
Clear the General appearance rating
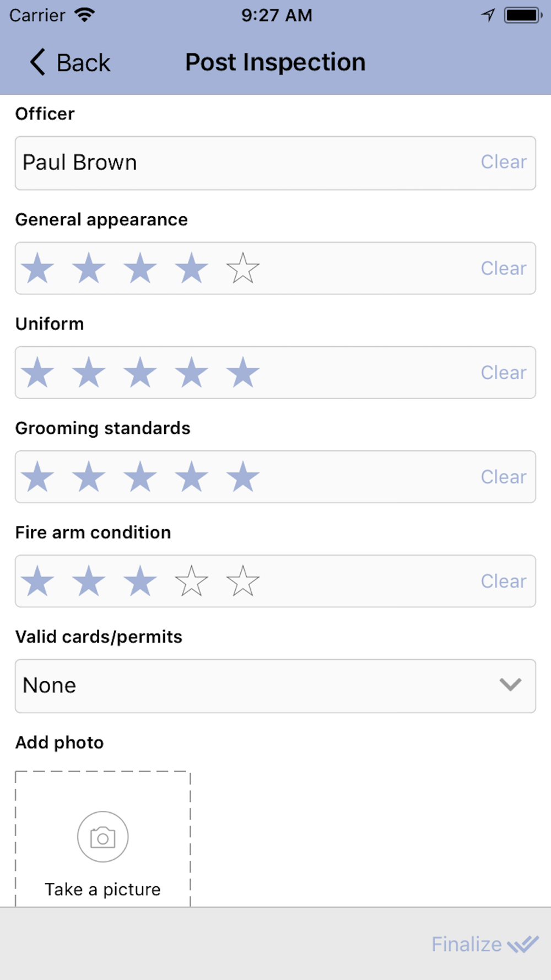click(504, 268)
